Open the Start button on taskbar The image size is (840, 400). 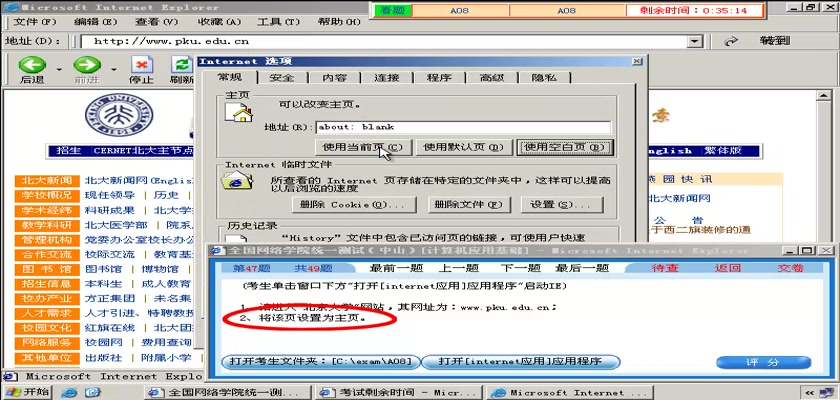pos(27,392)
